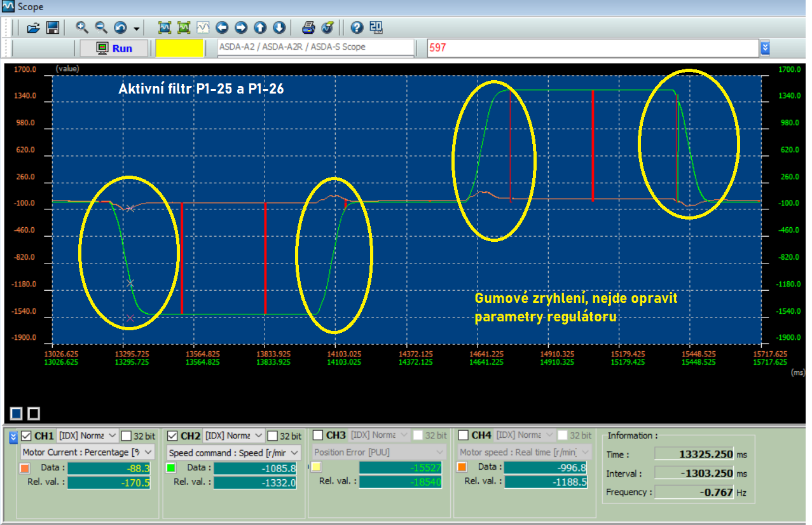
Task: Open Help with the question mark icon
Action: [357, 27]
